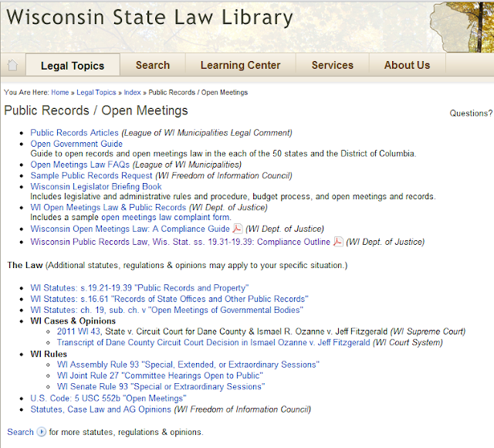Click the Search link at page bottom

(x=20, y=432)
